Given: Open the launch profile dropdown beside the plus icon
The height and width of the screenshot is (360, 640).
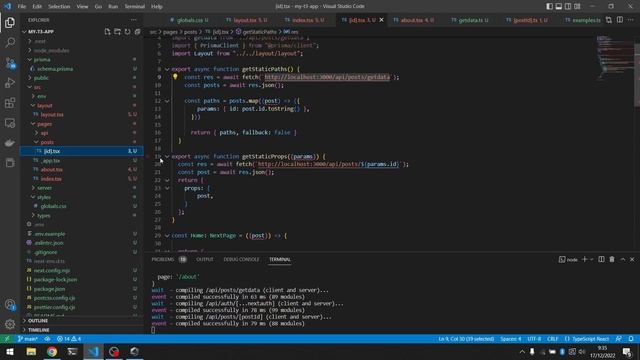Looking at the screenshot, I should 591,259.
